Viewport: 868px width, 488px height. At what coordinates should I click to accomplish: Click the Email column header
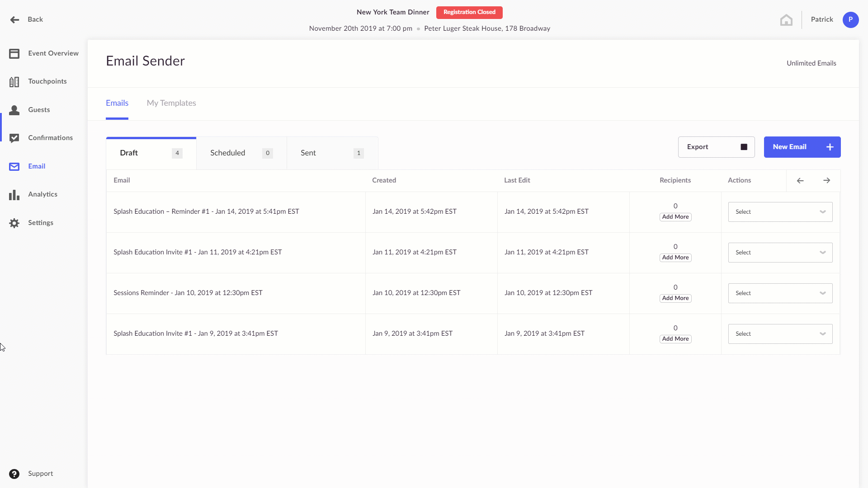point(122,180)
